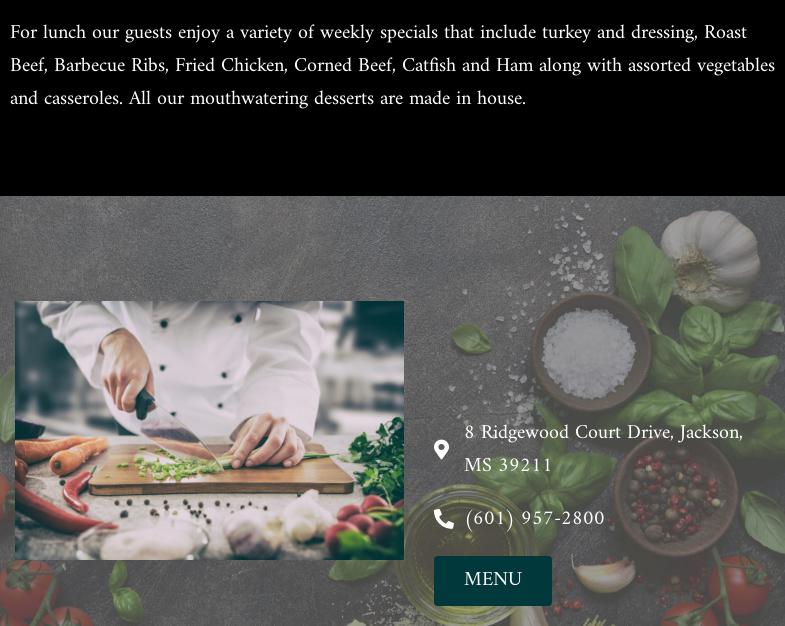The height and width of the screenshot is (626, 785).
Task: Click the MS 39211 zip code line
Action: click(x=507, y=465)
